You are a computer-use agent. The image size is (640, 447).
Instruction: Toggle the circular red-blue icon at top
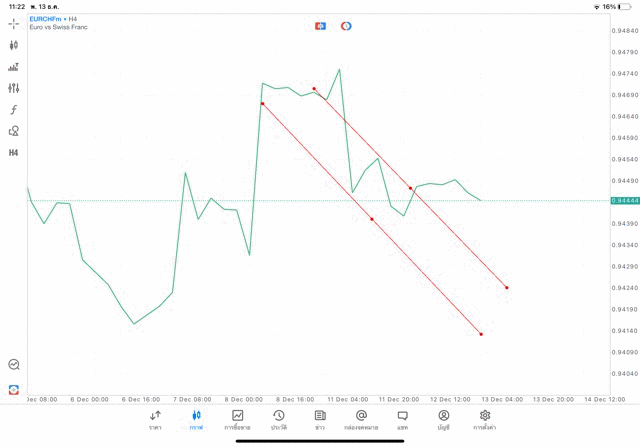point(346,26)
